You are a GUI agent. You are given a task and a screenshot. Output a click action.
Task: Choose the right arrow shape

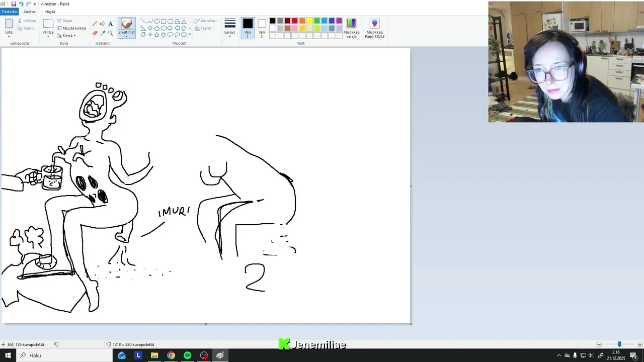click(x=170, y=28)
